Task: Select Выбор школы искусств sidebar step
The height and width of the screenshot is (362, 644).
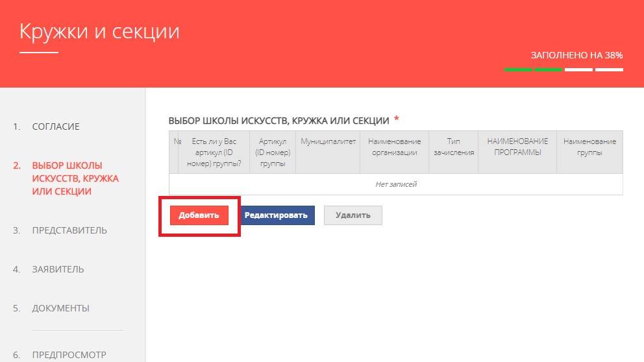Action: (x=66, y=178)
